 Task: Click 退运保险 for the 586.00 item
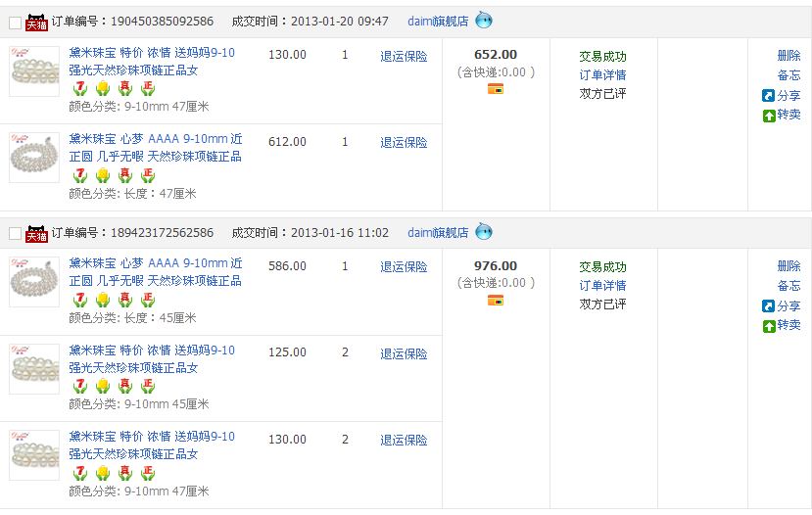[x=404, y=267]
